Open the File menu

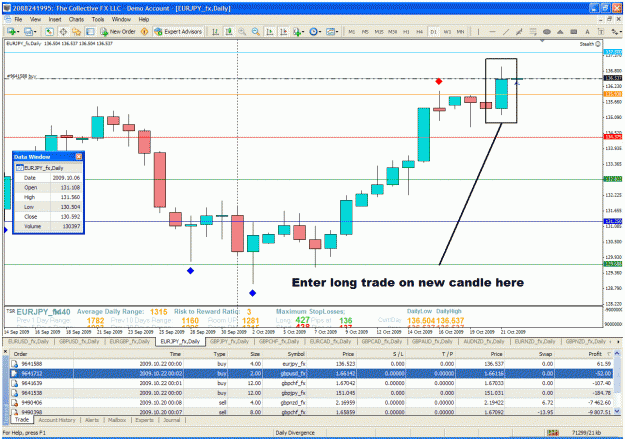click(x=18, y=19)
